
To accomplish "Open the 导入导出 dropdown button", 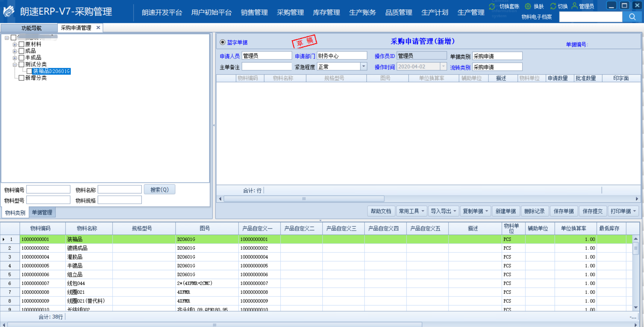I will pyautogui.click(x=443, y=211).
